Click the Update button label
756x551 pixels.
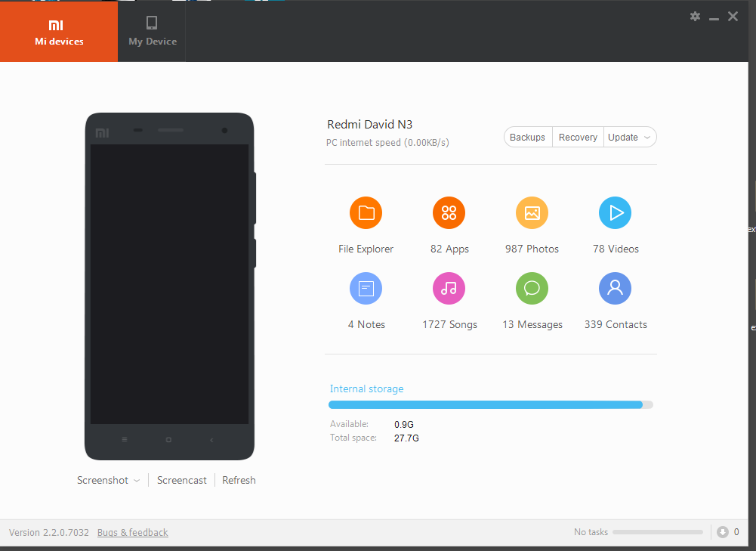tap(622, 137)
